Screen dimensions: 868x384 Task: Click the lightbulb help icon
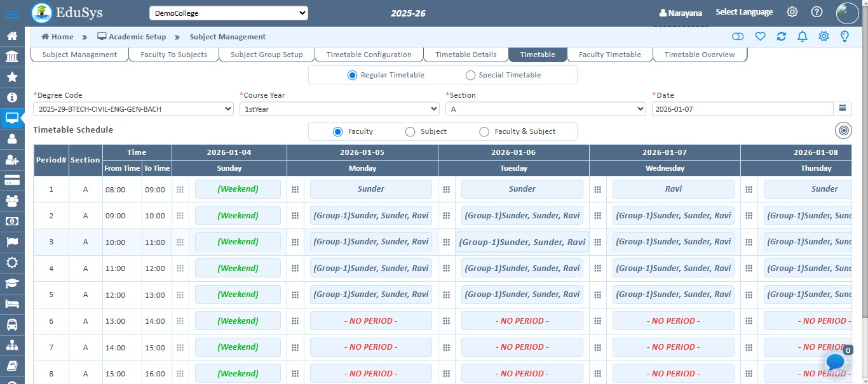pos(844,37)
